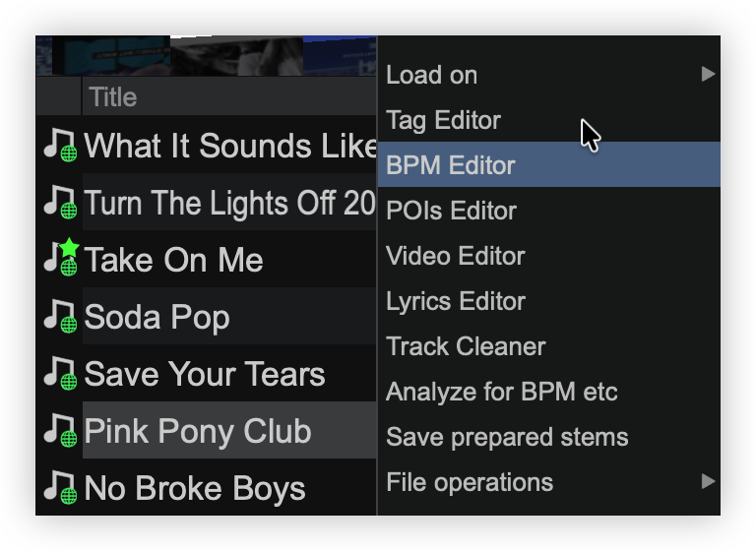The width and height of the screenshot is (756, 551).
Task: Launch the Video Editor option
Action: (455, 256)
